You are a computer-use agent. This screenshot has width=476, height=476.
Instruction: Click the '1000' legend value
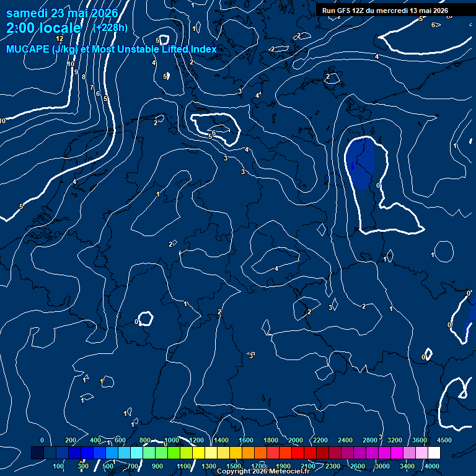tap(172, 440)
